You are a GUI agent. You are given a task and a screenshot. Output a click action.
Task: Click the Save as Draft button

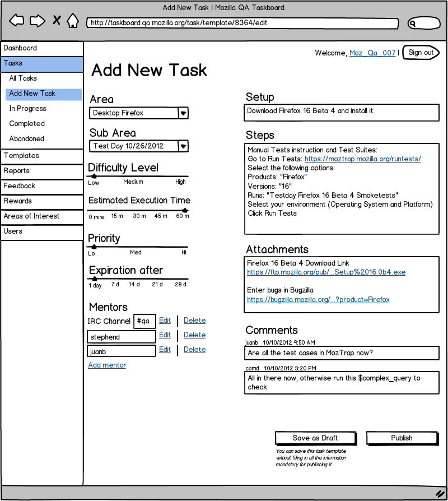point(315,438)
